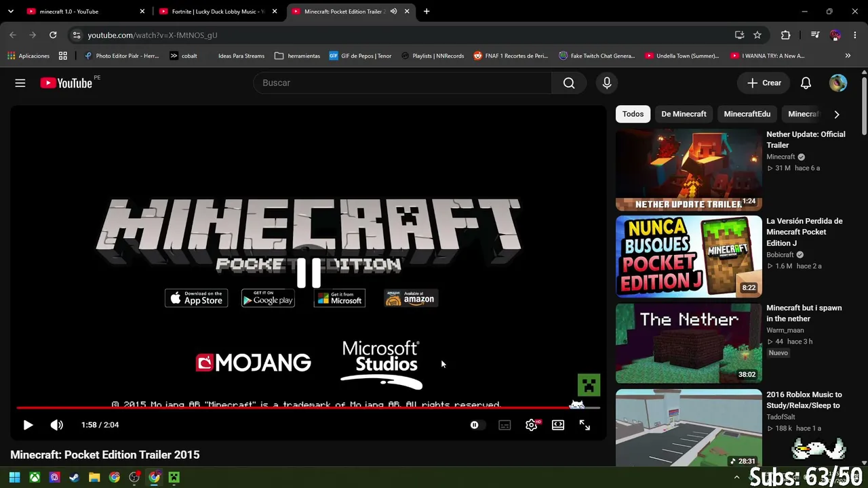Show more filter chips with the arrow
868x488 pixels.
tap(836, 115)
